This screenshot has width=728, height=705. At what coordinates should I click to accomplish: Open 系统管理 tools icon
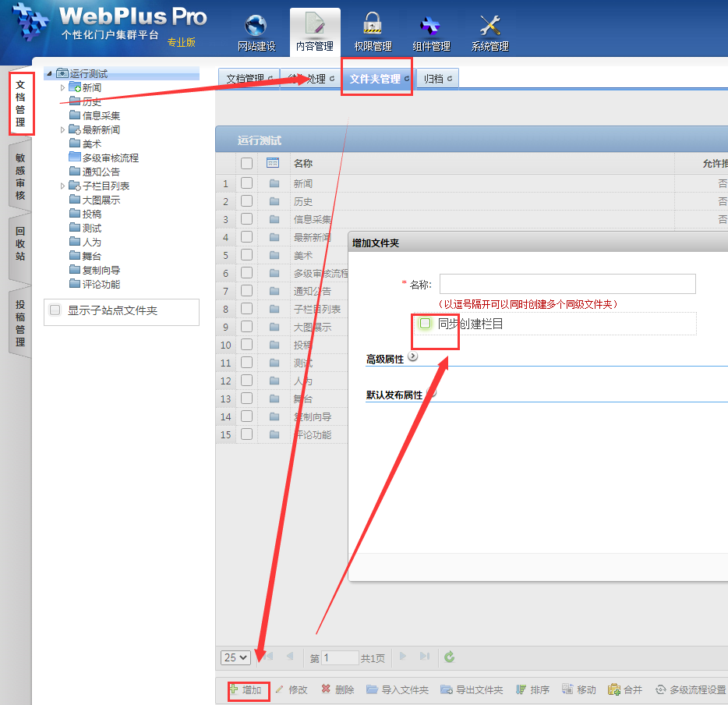(x=489, y=25)
